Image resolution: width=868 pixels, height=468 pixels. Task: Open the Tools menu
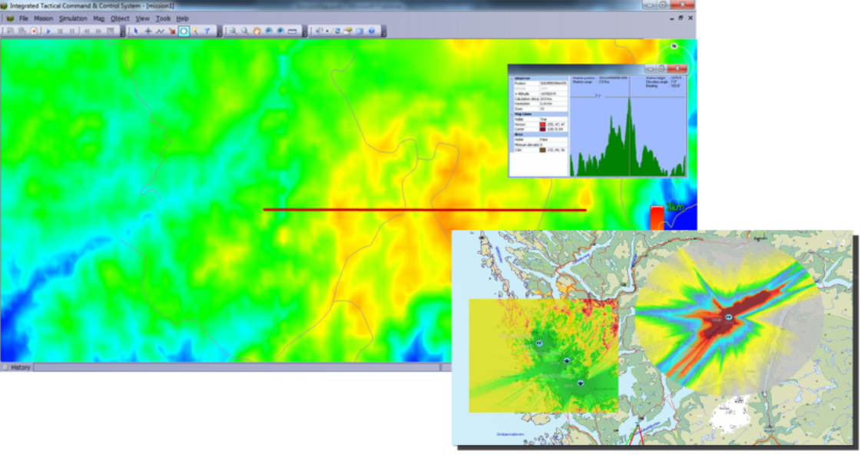click(x=162, y=18)
